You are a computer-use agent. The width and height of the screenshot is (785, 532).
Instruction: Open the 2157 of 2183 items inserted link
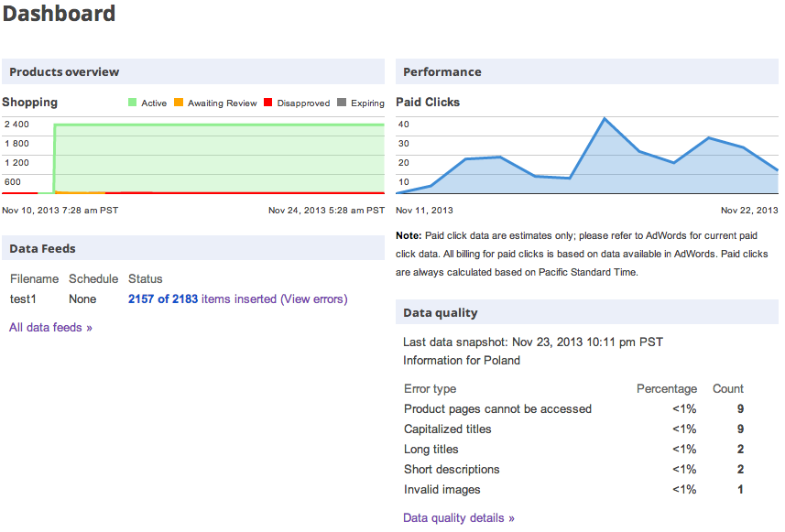coord(202,299)
